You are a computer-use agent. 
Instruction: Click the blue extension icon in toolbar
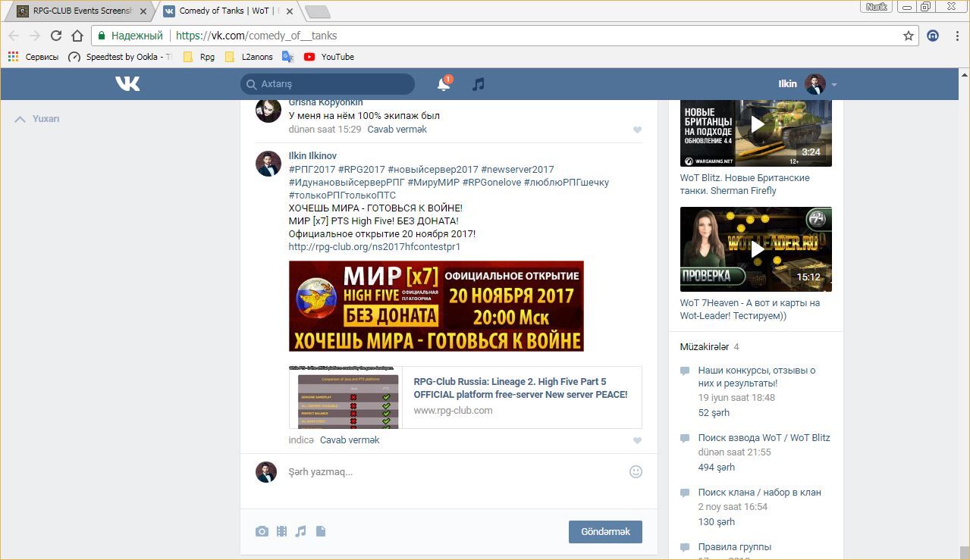pyautogui.click(x=934, y=36)
